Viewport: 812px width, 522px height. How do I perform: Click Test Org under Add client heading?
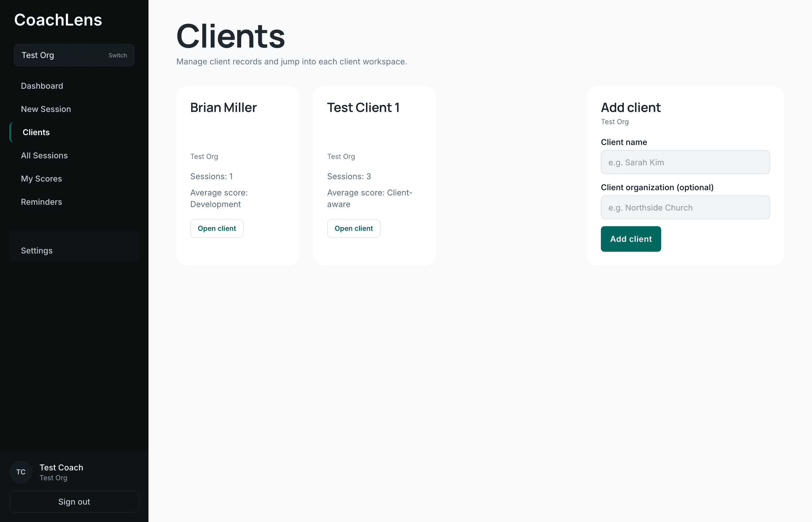pos(615,122)
